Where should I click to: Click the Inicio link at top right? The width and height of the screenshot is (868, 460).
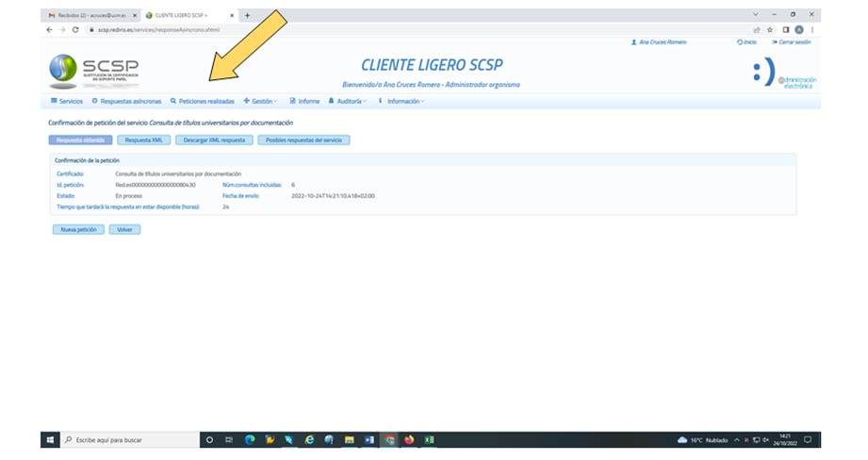pos(746,42)
